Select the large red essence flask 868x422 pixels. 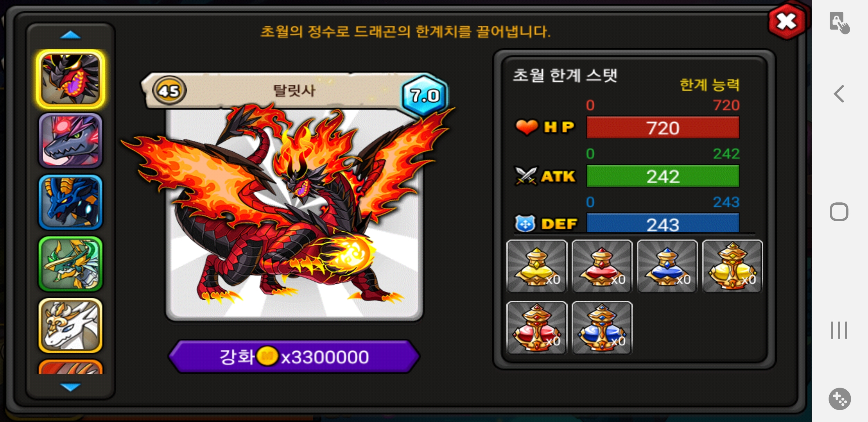coord(536,328)
